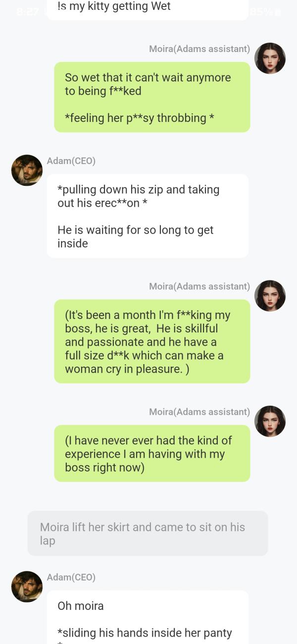Tap the partially visible white bubble at the top
This screenshot has height=644, width=297.
pyautogui.click(x=148, y=10)
